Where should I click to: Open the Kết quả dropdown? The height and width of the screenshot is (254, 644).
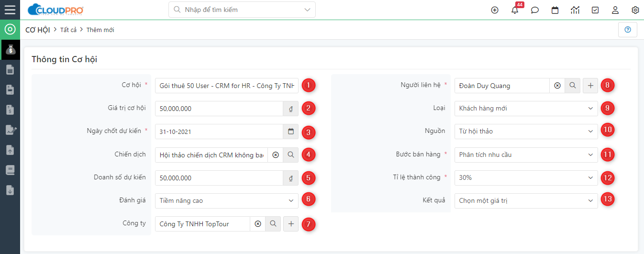tap(526, 201)
